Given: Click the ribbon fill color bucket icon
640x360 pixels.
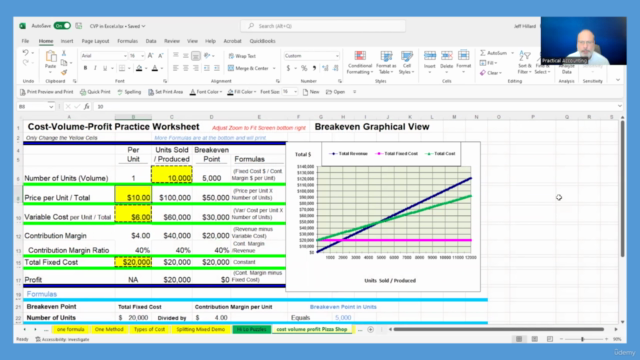Looking at the screenshot, I should pos(139,68).
